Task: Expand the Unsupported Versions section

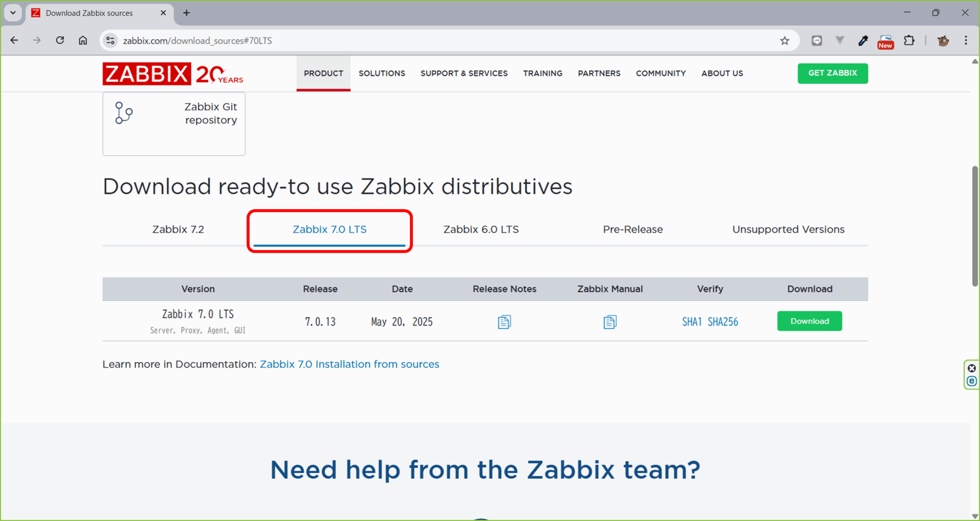Action: 788,229
